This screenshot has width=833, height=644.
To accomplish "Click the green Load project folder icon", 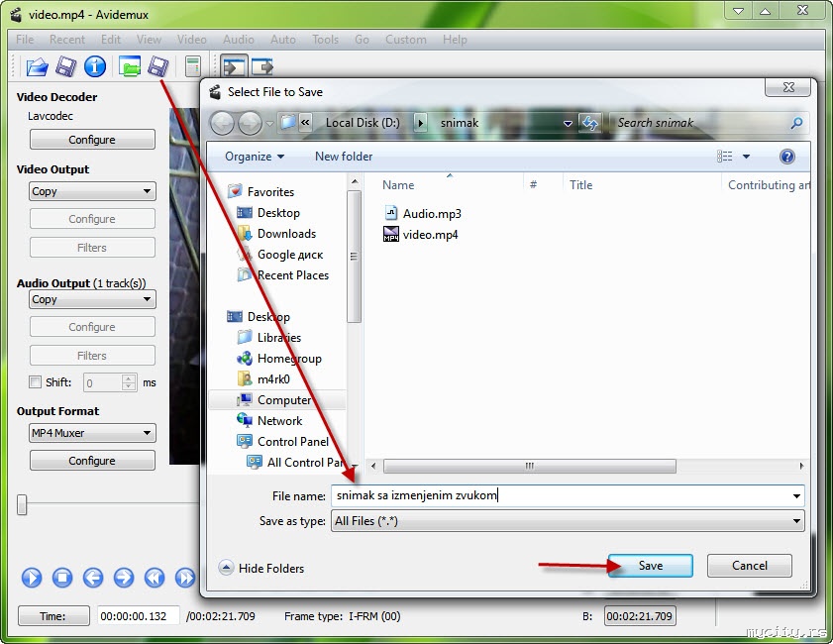I will click(130, 66).
